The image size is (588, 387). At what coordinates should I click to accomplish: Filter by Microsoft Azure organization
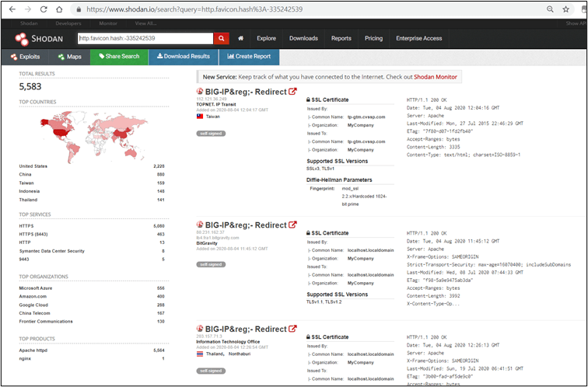click(36, 288)
